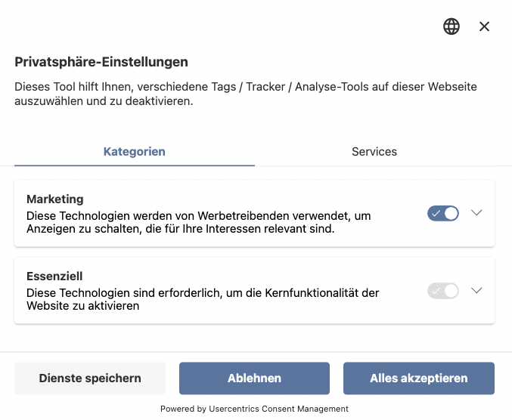Switch to the Services tab

(x=374, y=151)
